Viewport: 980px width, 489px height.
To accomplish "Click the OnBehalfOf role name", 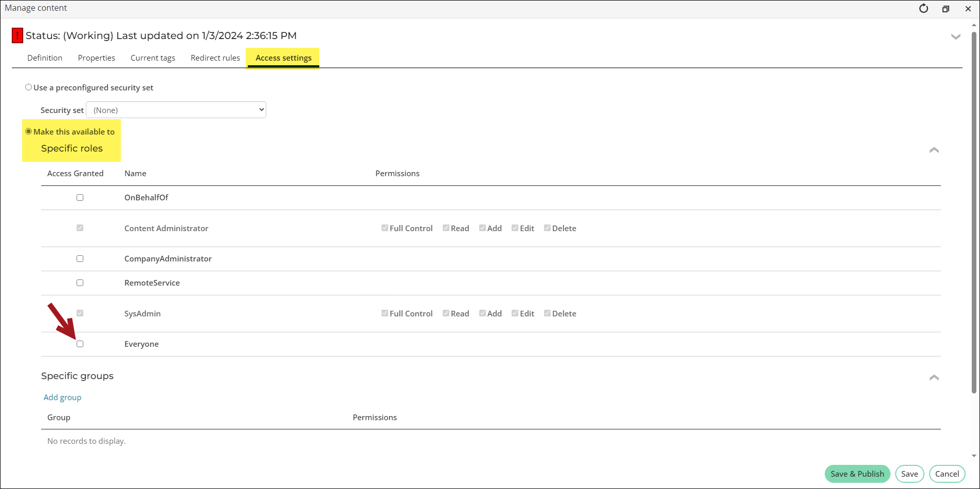I will [146, 198].
